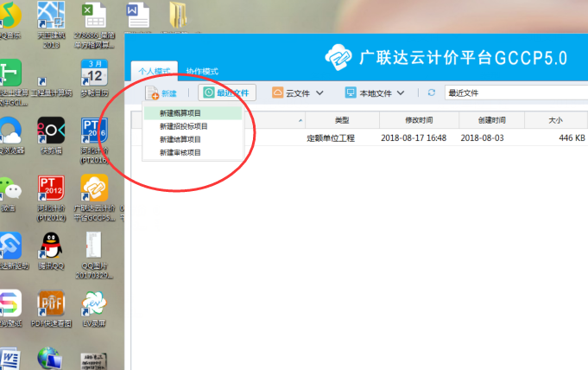Open the 河北计价 PT2016 shortcut
The image size is (588, 370).
(94, 141)
